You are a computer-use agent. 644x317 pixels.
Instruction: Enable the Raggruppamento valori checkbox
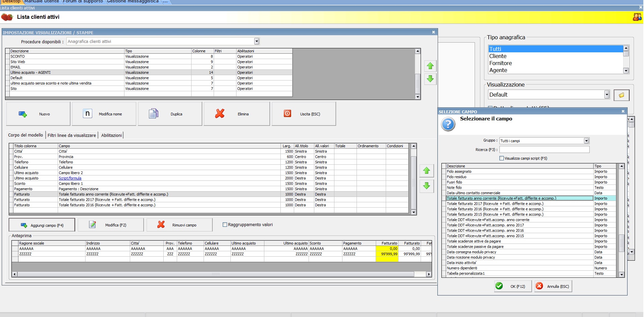[225, 225]
